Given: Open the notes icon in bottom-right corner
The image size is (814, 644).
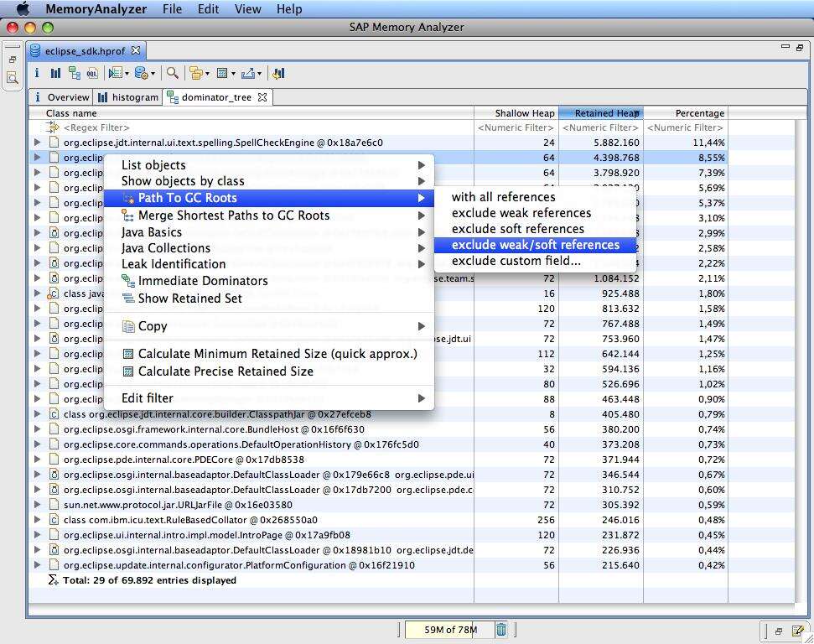Looking at the screenshot, I should click(798, 631).
